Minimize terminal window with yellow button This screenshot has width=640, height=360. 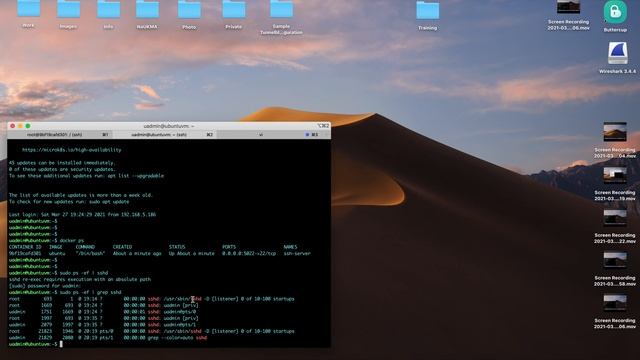pos(20,126)
